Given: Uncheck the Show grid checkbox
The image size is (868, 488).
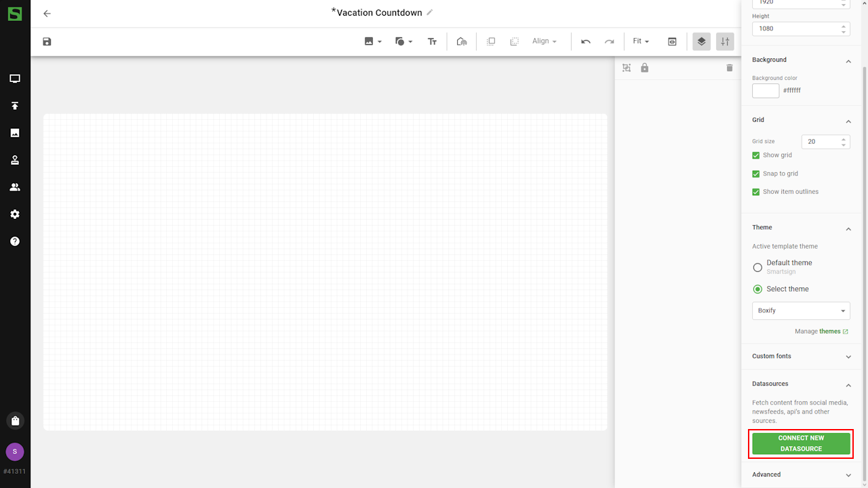Looking at the screenshot, I should (756, 155).
